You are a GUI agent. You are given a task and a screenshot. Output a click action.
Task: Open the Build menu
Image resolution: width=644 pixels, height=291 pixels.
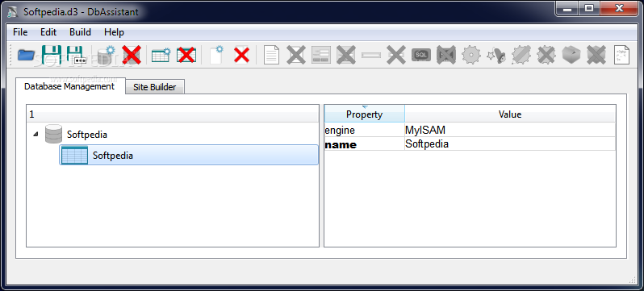pos(80,32)
